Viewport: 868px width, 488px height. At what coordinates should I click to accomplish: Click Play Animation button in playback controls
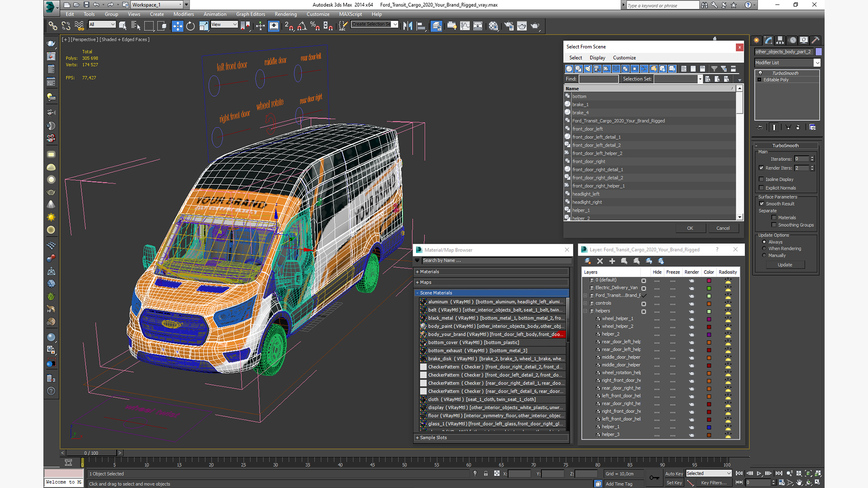pos(759,474)
